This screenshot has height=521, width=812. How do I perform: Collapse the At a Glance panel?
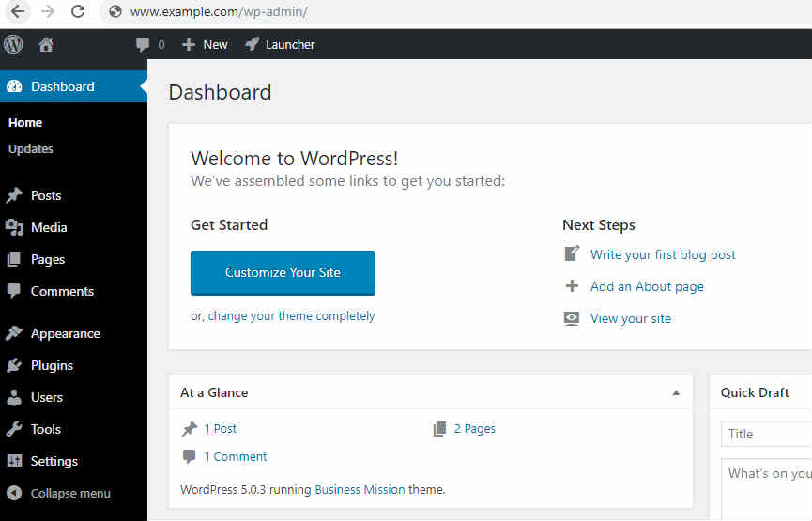pyautogui.click(x=676, y=392)
